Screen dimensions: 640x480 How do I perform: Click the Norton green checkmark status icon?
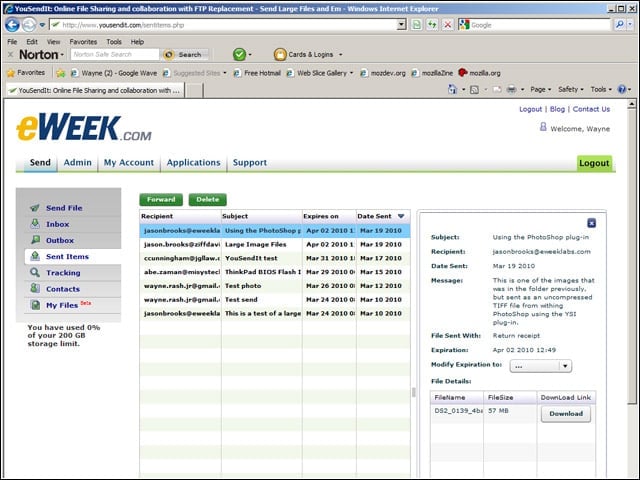239,54
